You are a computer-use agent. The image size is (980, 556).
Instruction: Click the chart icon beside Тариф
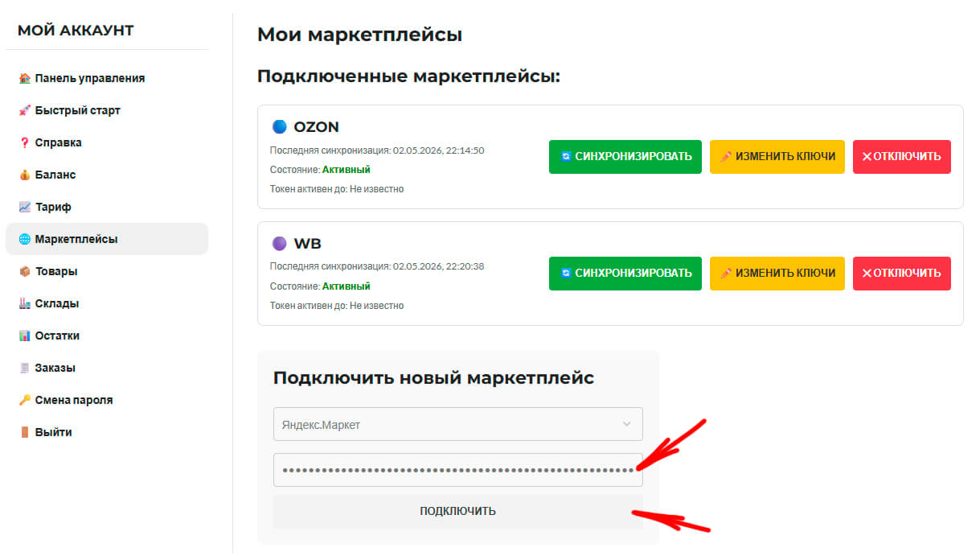click(x=24, y=207)
